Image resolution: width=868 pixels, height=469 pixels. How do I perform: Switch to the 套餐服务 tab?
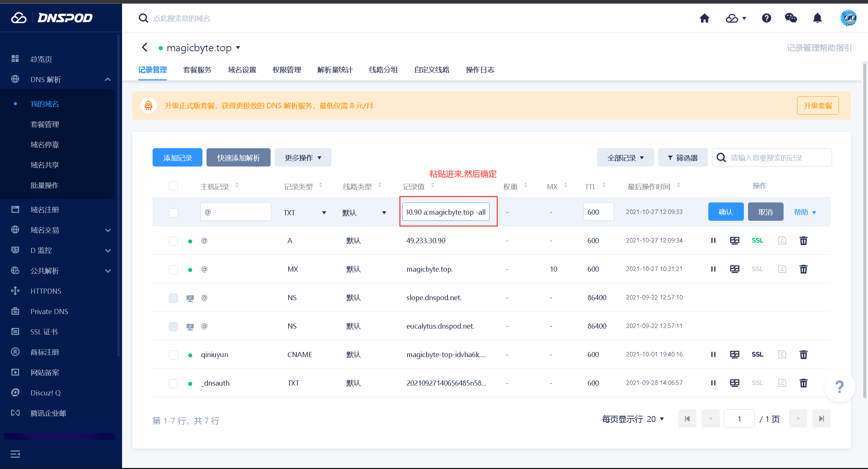point(197,70)
